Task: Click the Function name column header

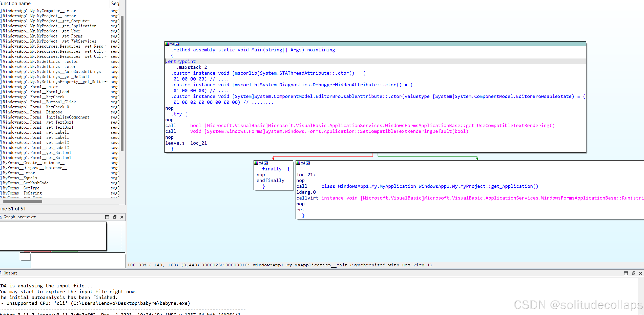Action: click(x=15, y=3)
